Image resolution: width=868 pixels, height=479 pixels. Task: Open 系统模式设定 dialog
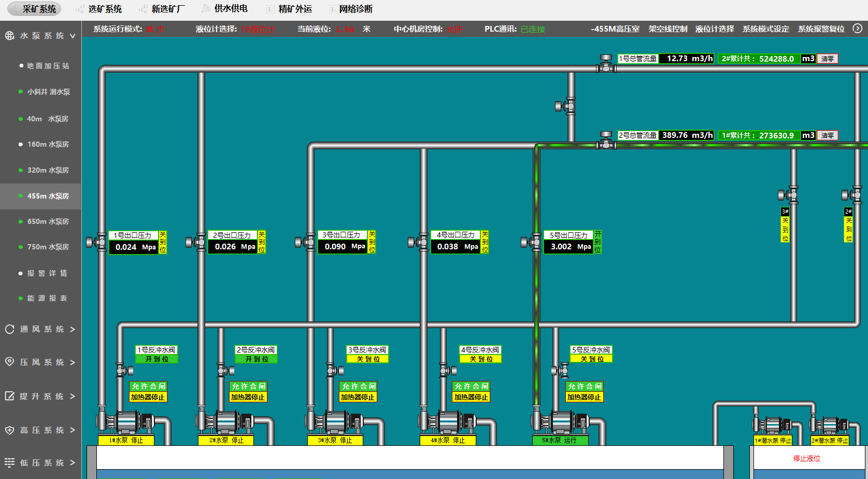tap(766, 29)
